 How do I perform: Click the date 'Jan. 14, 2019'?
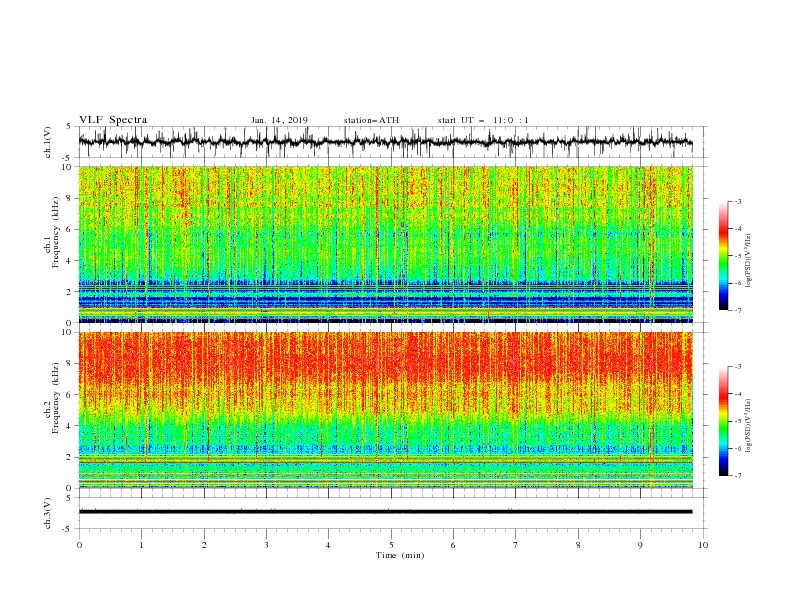click(279, 120)
